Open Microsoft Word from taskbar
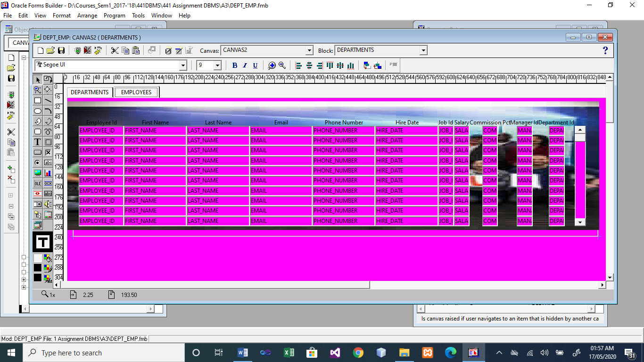 243,353
